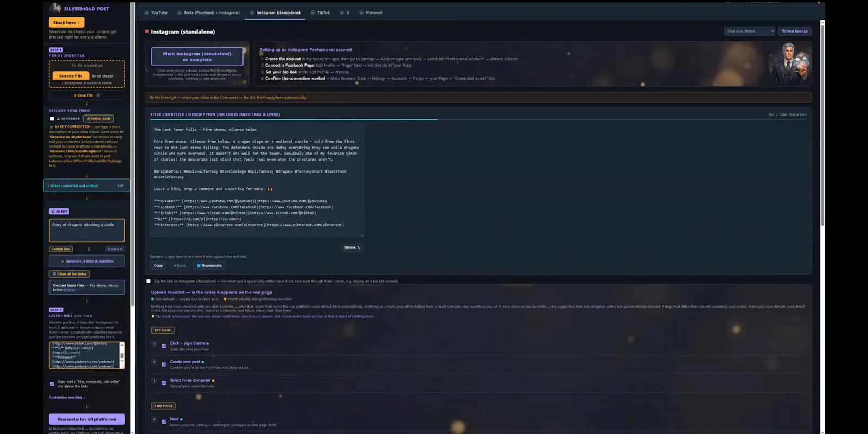Uncheck the Next step checkbox

click(164, 422)
